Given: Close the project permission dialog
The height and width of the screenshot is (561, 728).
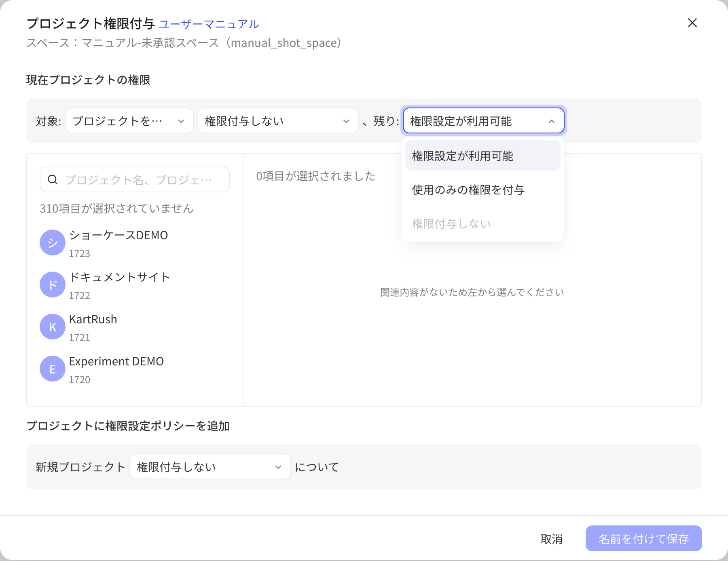Looking at the screenshot, I should click(692, 23).
